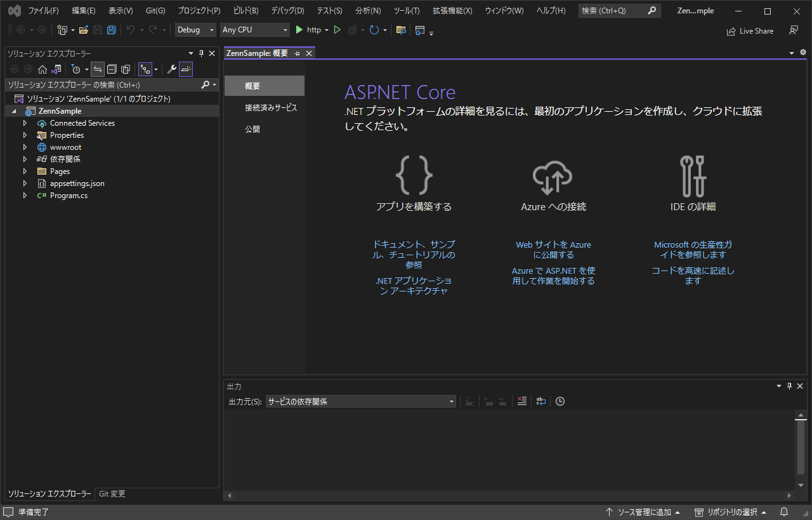
Task: Open .NET アプリケーション アーキテクチャ link
Action: 414,286
